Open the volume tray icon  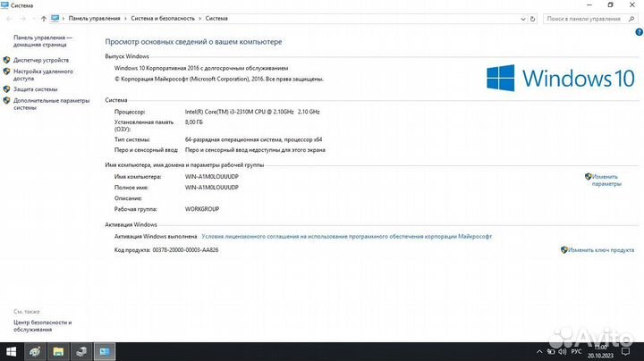point(563,351)
